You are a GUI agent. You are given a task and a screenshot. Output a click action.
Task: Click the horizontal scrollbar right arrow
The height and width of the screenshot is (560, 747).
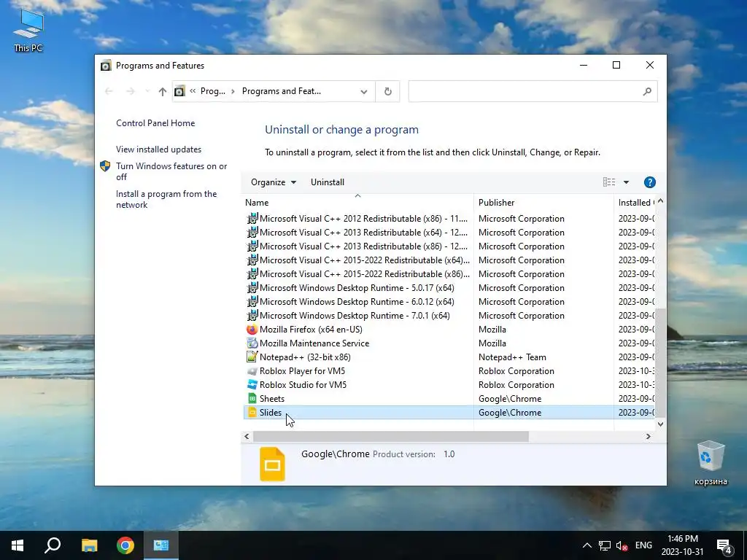[x=648, y=437]
